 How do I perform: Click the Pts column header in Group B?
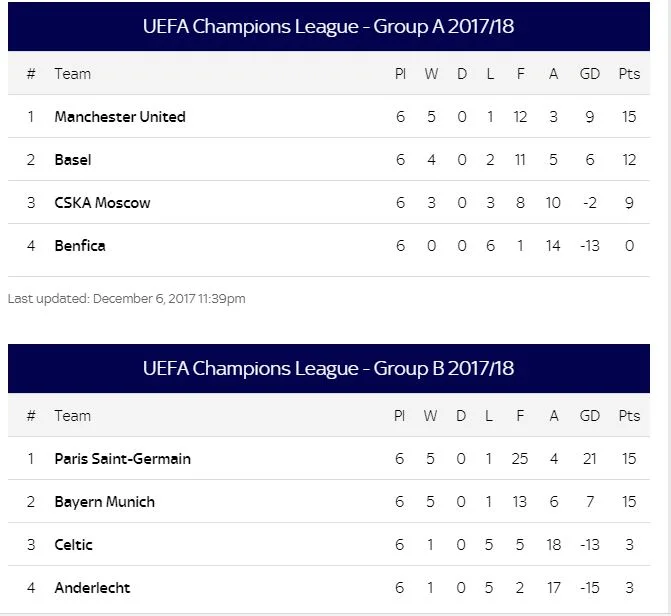[x=629, y=416]
